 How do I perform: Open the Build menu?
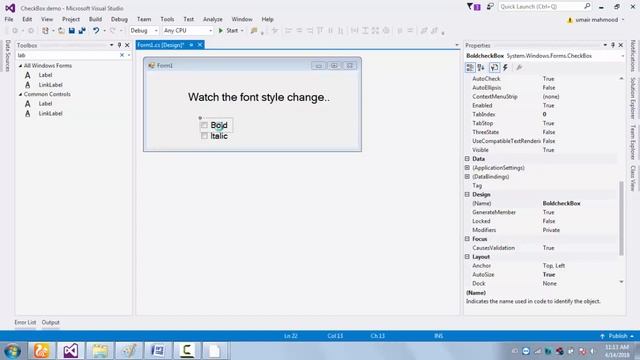[95, 19]
